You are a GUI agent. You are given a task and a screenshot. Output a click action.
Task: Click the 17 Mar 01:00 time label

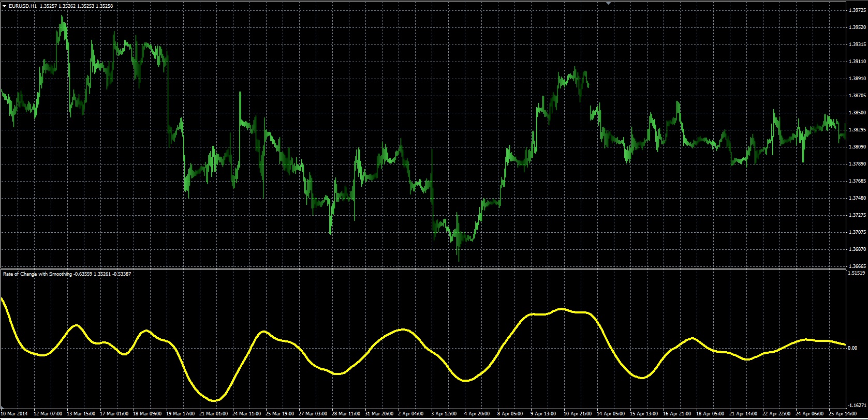click(114, 414)
